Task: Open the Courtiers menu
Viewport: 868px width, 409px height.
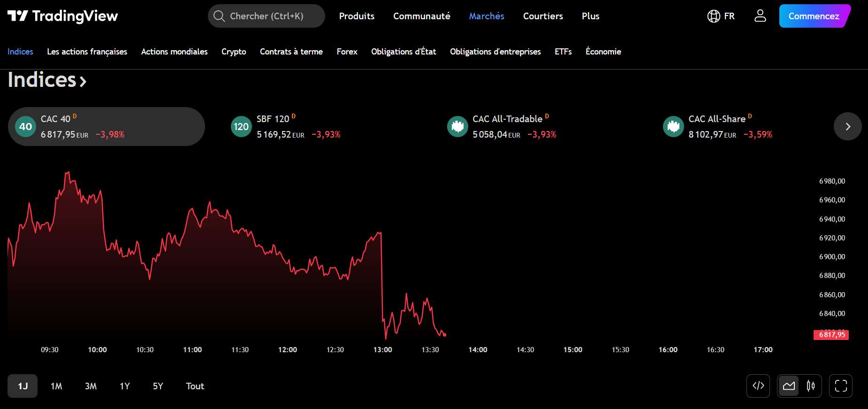Action: click(x=543, y=16)
